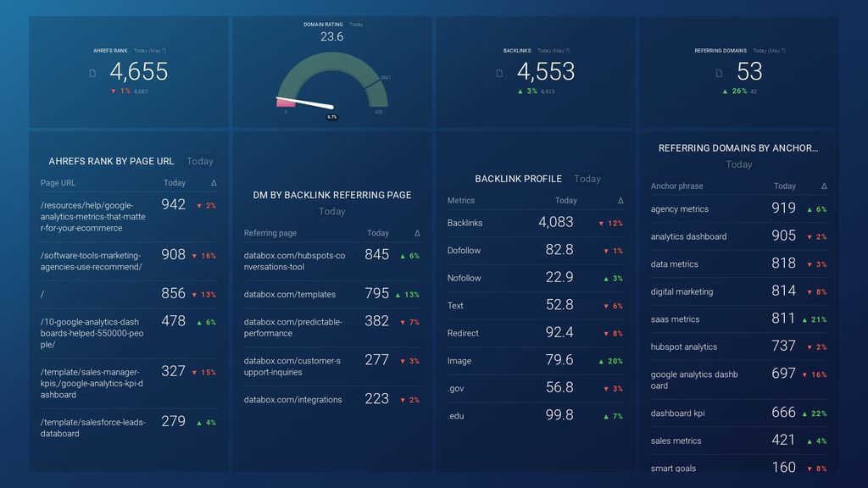Click the Nofollow metric row
868x488 pixels.
[536, 278]
